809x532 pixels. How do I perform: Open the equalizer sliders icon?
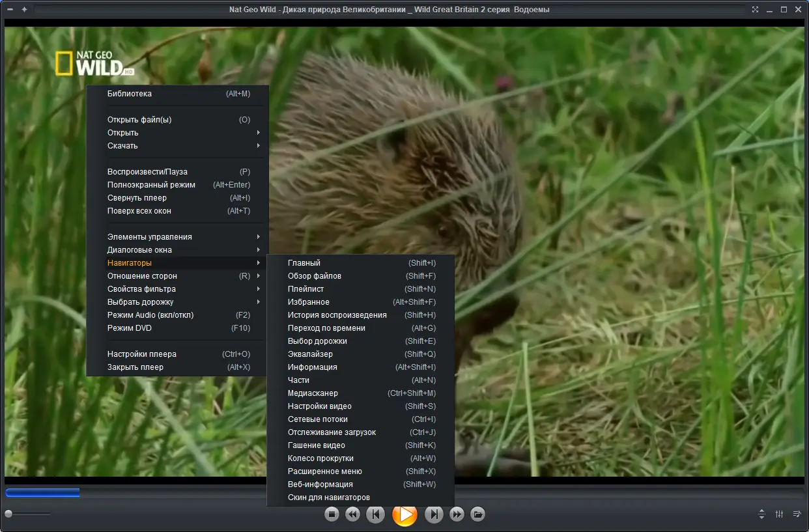pyautogui.click(x=780, y=514)
